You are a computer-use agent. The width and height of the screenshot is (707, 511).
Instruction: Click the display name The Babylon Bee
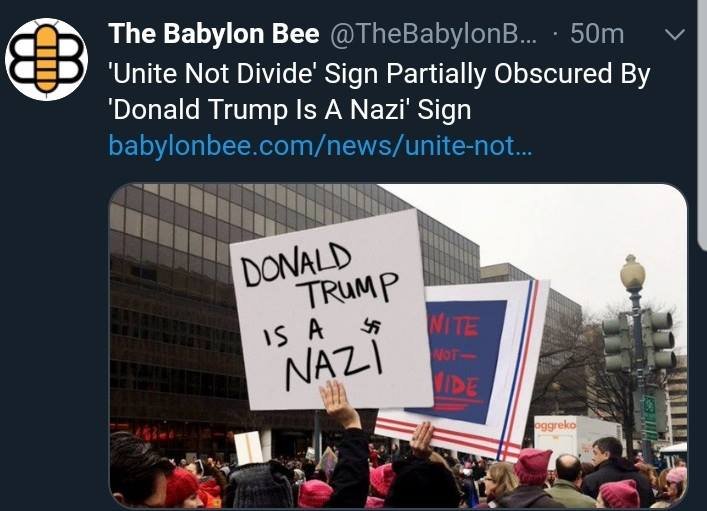tap(214, 34)
